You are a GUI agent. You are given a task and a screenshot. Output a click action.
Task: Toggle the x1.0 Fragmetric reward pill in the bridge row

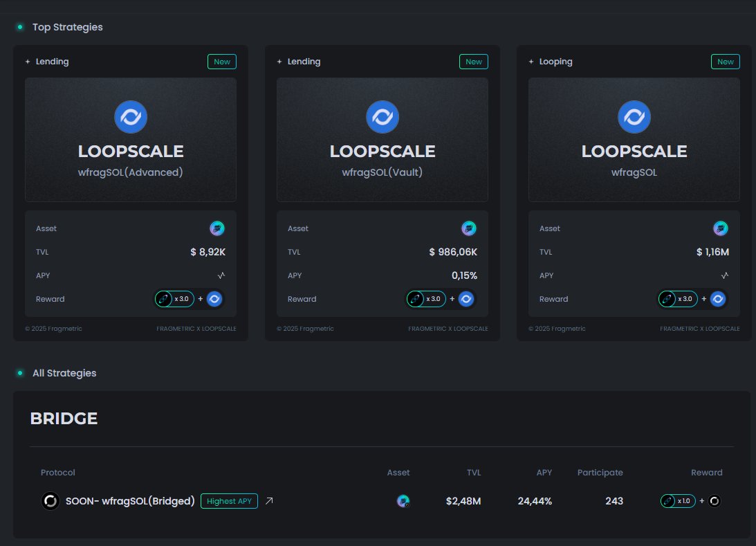(677, 500)
